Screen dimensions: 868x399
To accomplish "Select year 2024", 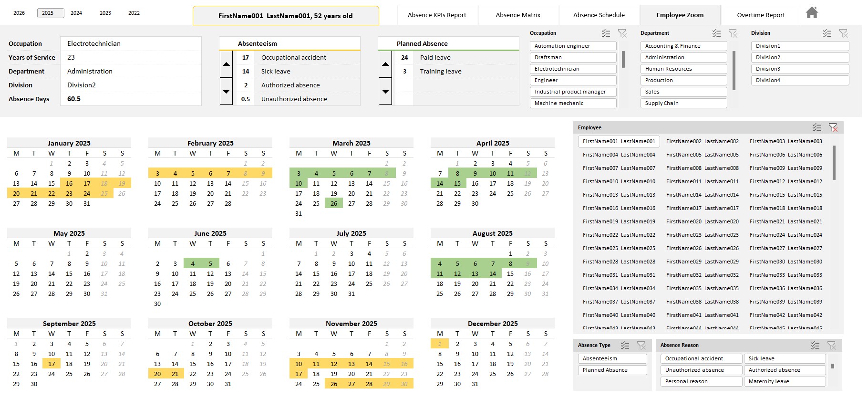I will 76,13.
